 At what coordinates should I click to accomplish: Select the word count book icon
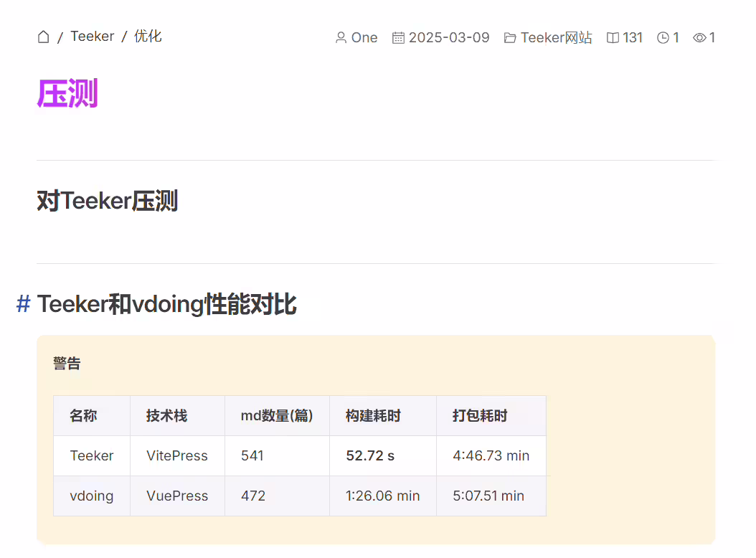pos(613,37)
